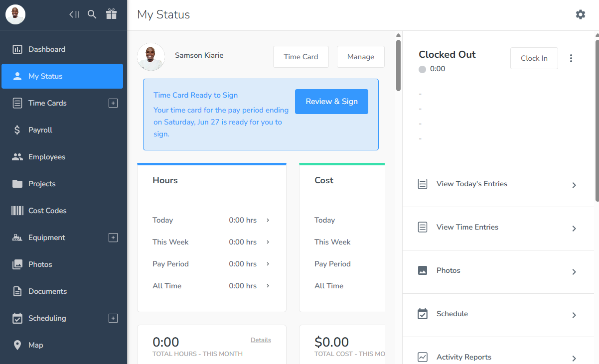Click the right panel vertical scrollbar
This screenshot has width=599, height=364.
[597, 120]
